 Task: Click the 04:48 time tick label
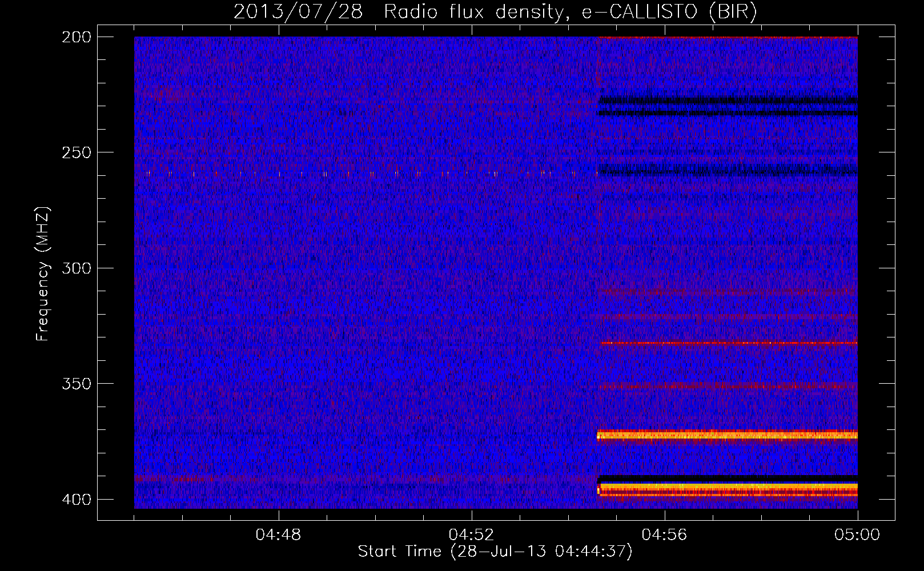(x=279, y=535)
